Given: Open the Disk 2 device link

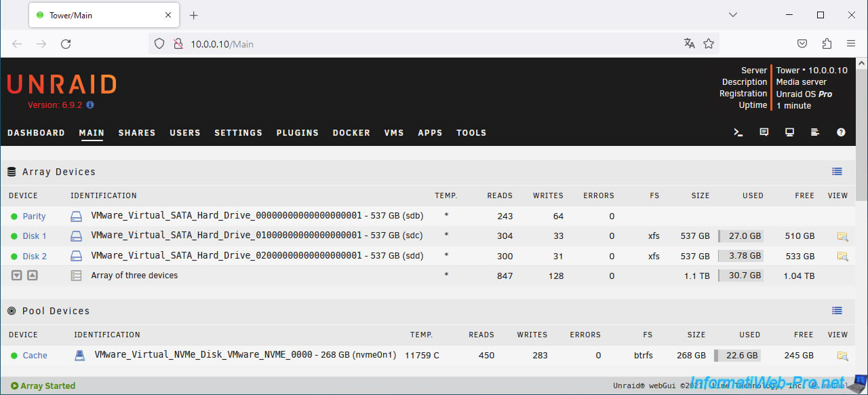Looking at the screenshot, I should (35, 257).
